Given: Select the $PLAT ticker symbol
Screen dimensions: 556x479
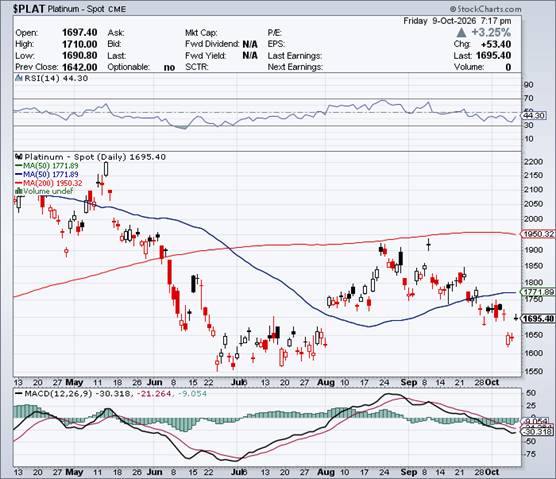Looking at the screenshot, I should tap(28, 9).
